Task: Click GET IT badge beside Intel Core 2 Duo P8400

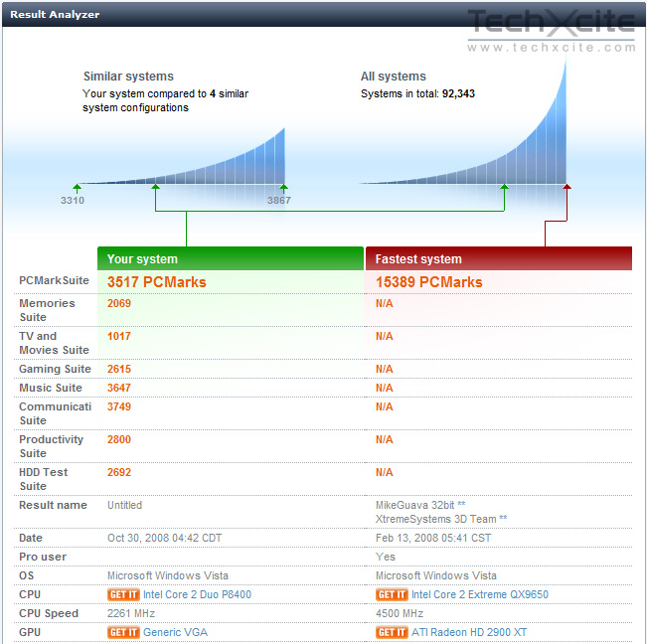Action: 123,594
